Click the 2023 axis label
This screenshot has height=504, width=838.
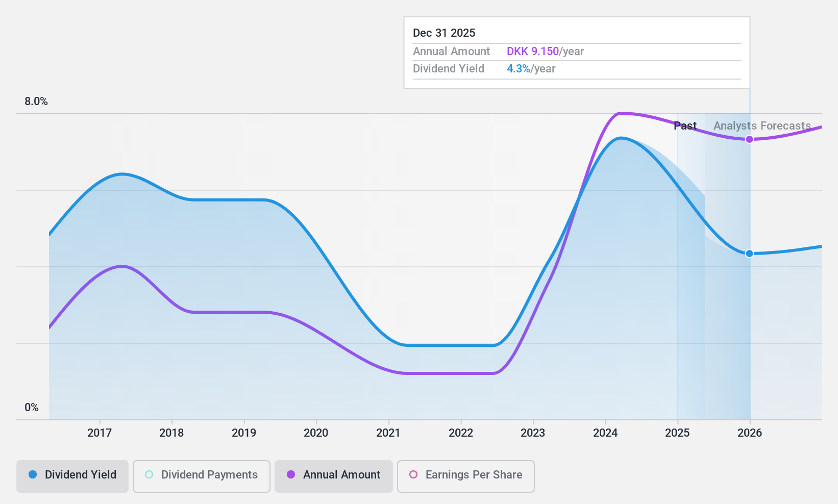click(x=533, y=433)
